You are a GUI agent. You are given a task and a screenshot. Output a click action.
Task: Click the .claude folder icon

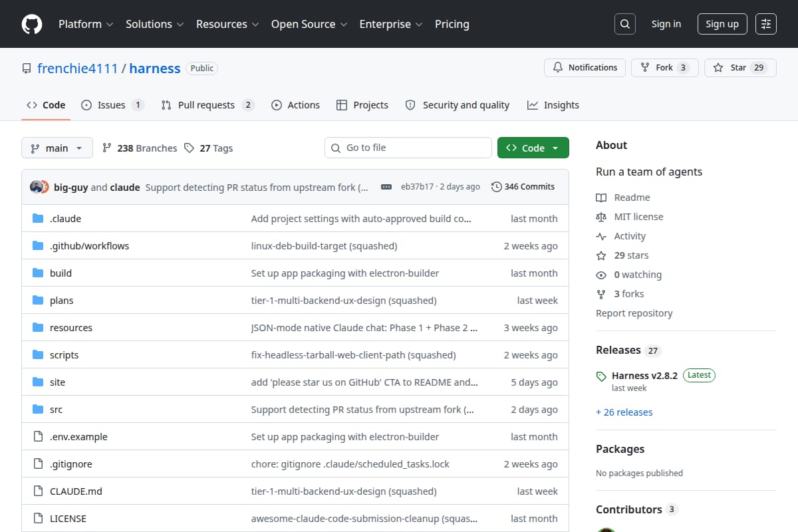point(38,218)
